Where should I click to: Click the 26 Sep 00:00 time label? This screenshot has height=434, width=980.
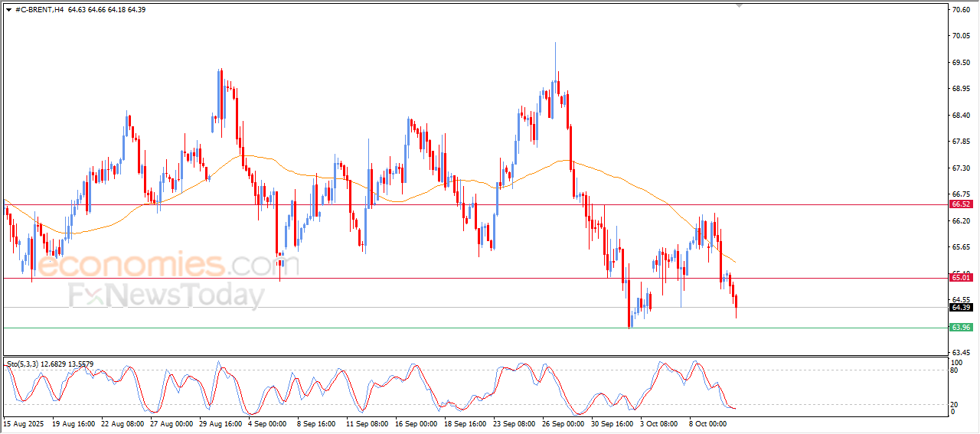click(x=564, y=423)
